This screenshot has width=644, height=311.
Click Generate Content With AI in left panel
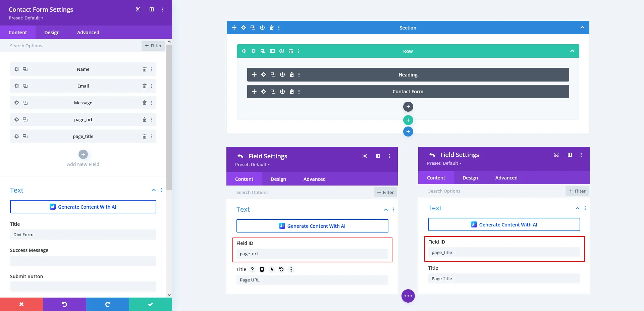coord(83,207)
